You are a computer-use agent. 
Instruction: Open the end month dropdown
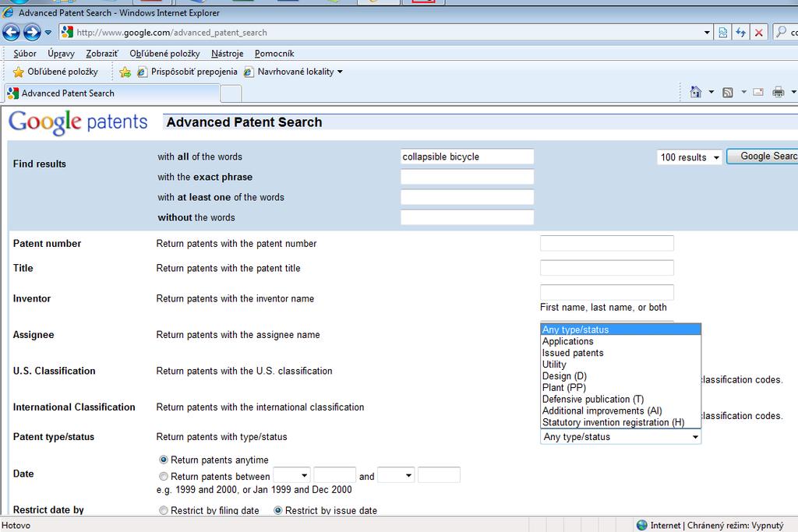[x=396, y=476]
